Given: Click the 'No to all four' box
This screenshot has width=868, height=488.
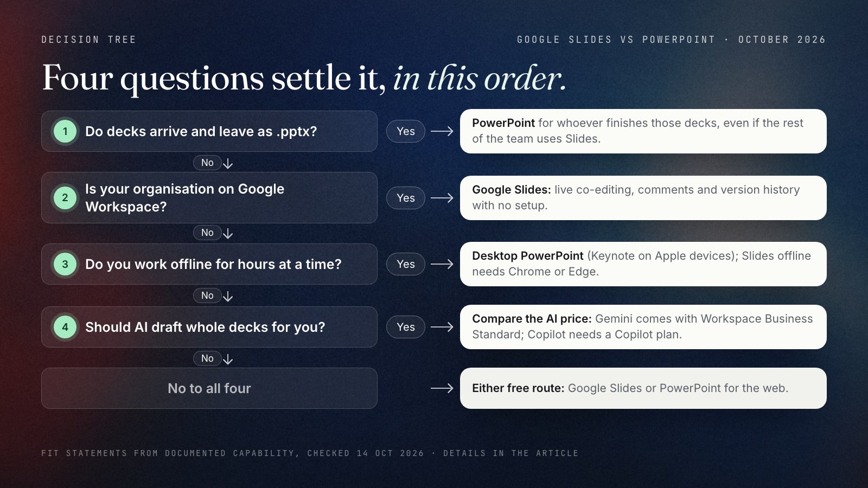Looking at the screenshot, I should (x=209, y=388).
